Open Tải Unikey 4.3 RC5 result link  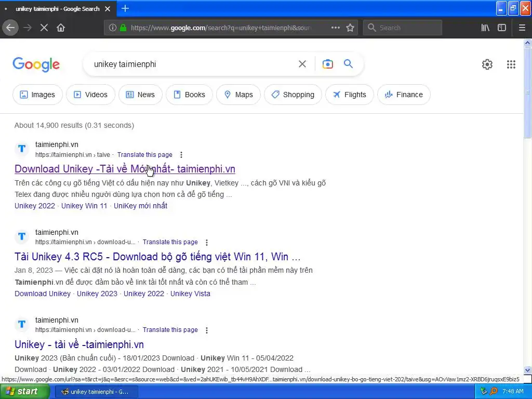click(x=157, y=257)
